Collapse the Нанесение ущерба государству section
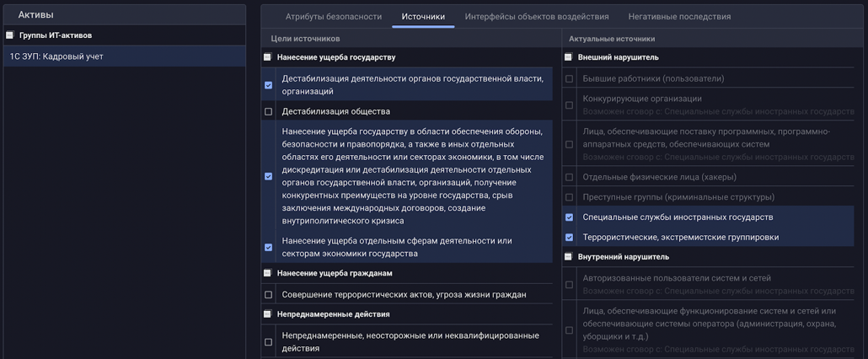Screen dimensions: 868x359 pos(268,57)
